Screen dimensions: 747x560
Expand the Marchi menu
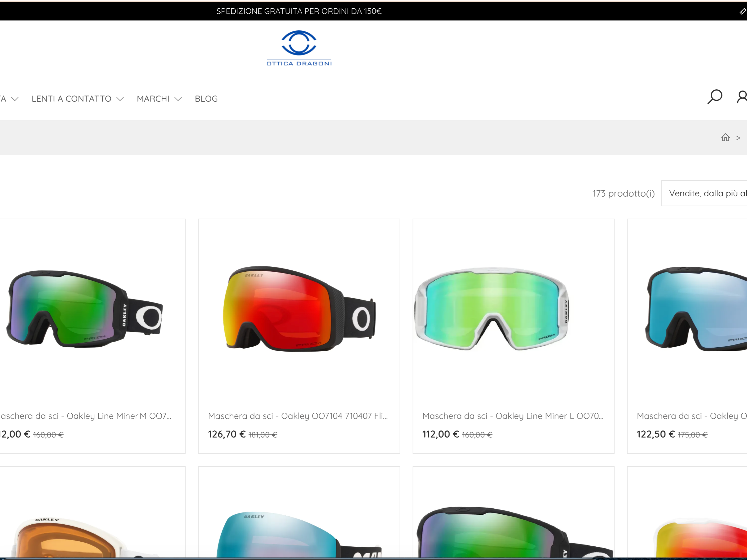click(159, 99)
